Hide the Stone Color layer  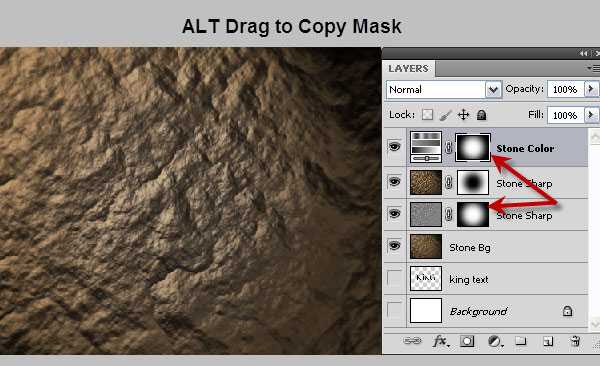coord(394,146)
